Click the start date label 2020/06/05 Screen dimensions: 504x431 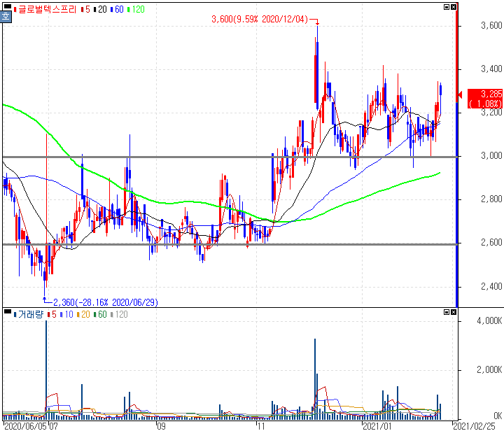(25, 426)
